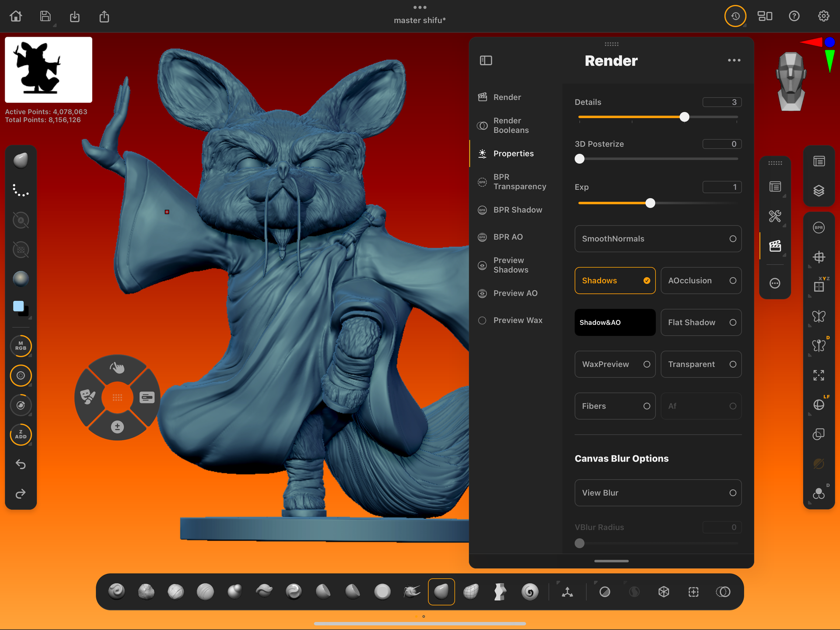This screenshot has width=840, height=630.
Task: Collapse the Render panel with sidebar icon
Action: pos(486,60)
